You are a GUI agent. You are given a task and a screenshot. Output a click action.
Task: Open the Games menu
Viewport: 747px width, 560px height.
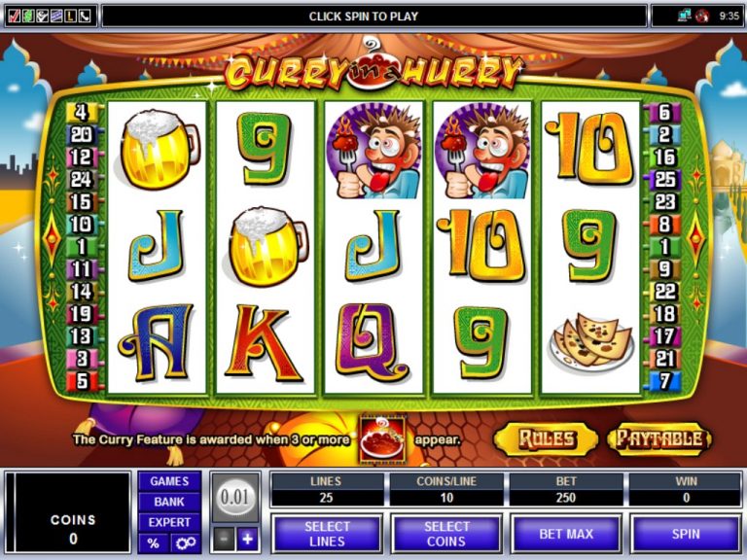pos(169,481)
